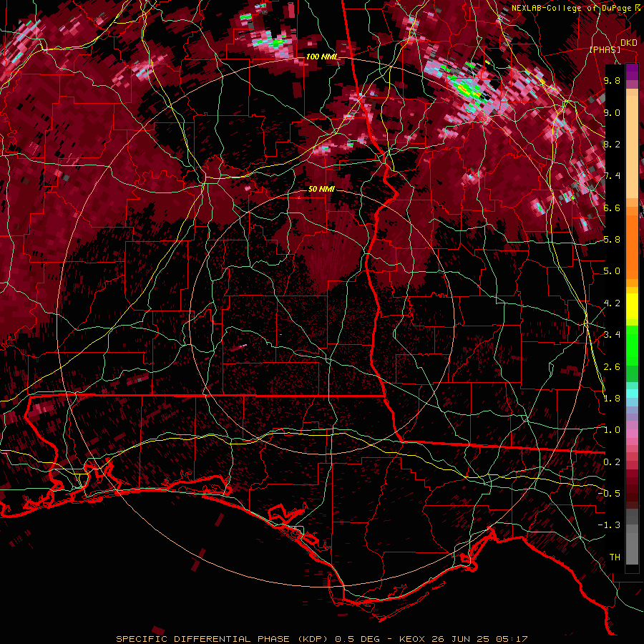Click the 8.2 value on the color scale
This screenshot has height=644, width=644.
pos(612,144)
